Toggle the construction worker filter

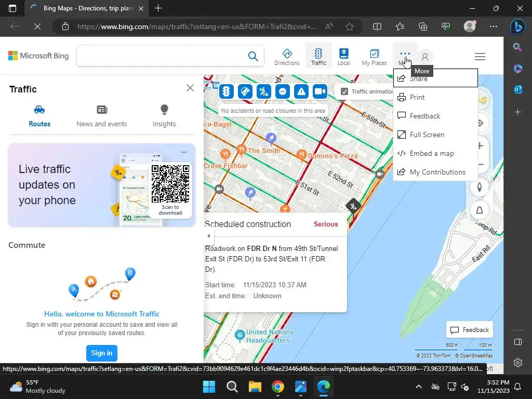pyautogui.click(x=263, y=91)
